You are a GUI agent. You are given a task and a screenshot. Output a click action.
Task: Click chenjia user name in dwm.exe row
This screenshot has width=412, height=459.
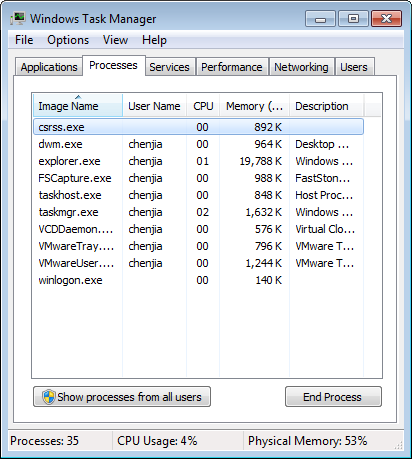(x=145, y=144)
